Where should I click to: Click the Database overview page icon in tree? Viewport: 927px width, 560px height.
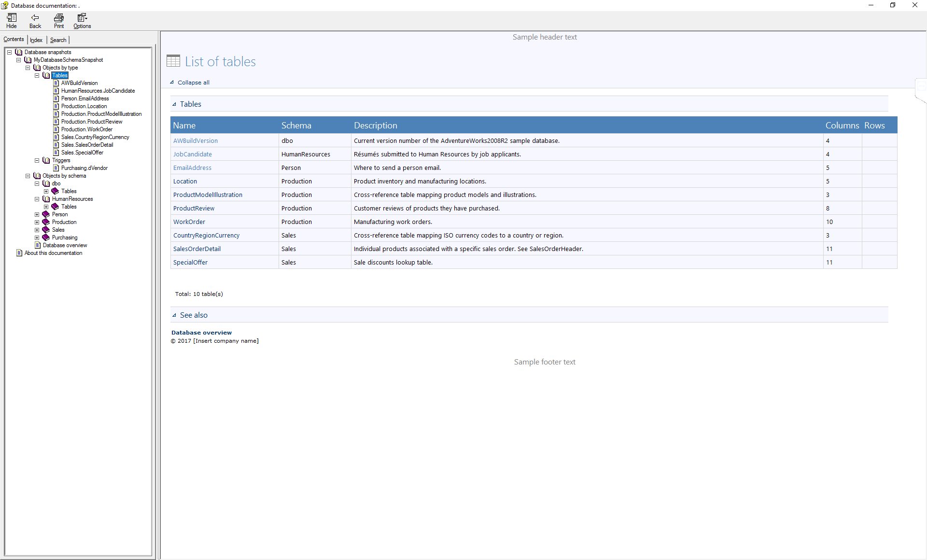[x=37, y=245]
